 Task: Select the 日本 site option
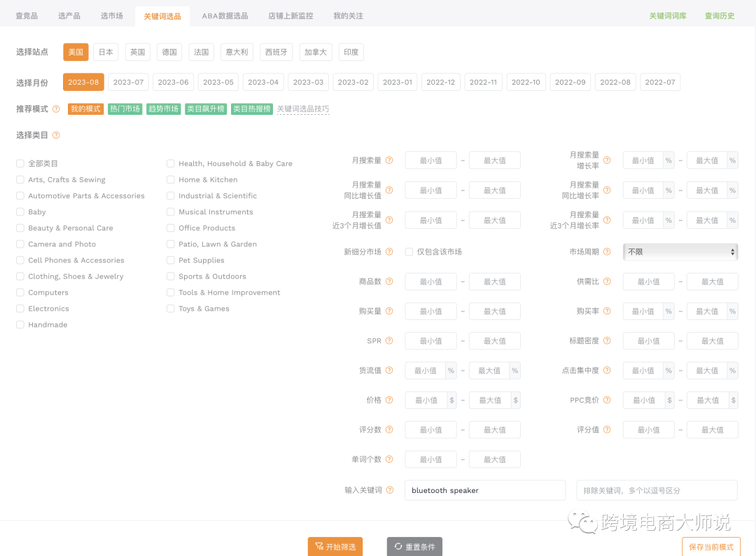point(106,53)
